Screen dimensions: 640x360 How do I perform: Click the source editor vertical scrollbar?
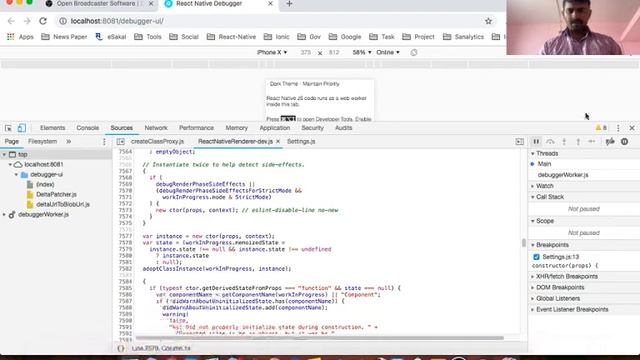point(524,242)
